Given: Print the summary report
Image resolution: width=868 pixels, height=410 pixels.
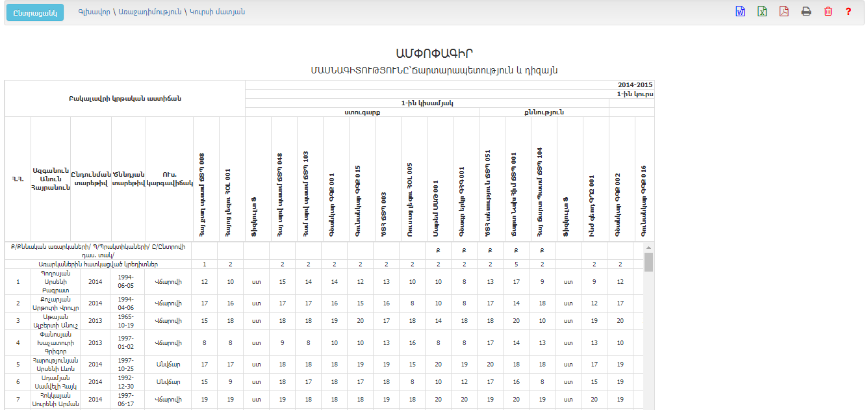Looking at the screenshot, I should pyautogui.click(x=806, y=12).
